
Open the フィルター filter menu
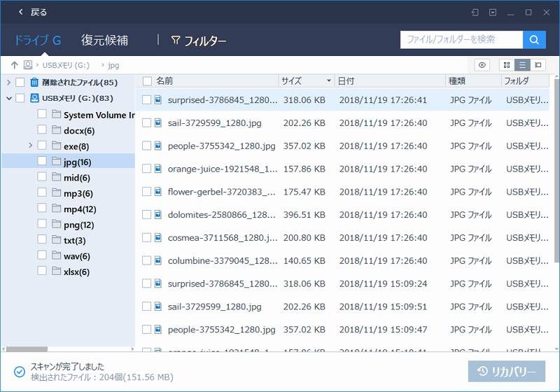pyautogui.click(x=199, y=41)
